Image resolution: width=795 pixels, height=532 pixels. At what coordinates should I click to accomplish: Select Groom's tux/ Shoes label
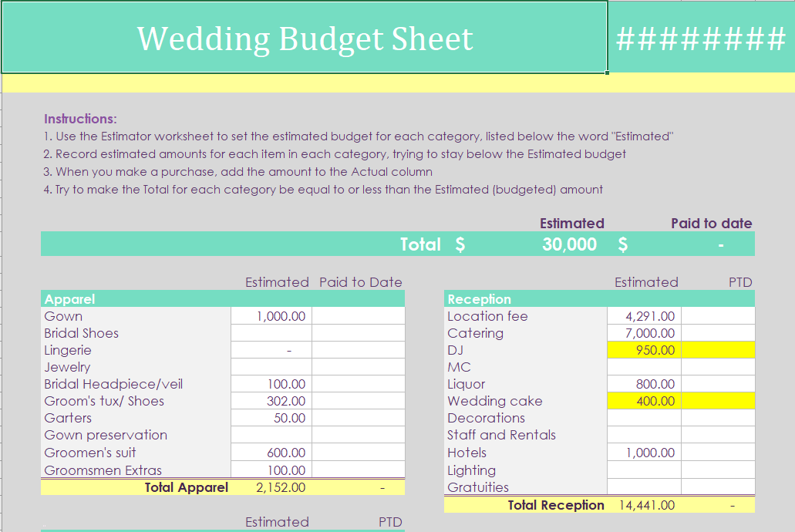pos(104,401)
